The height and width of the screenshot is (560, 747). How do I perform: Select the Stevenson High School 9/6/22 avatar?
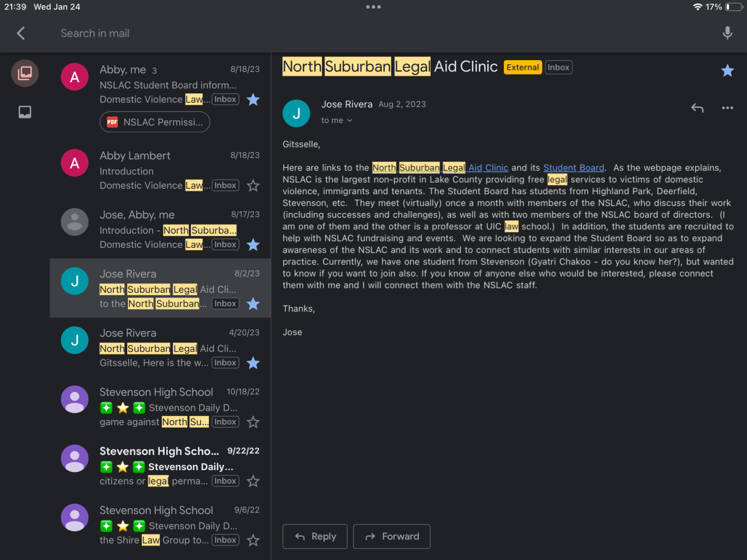(x=75, y=517)
